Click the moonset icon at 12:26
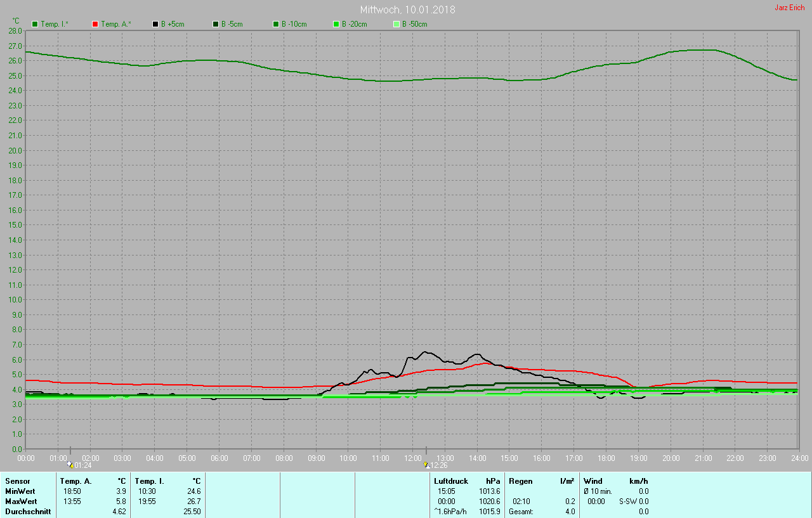 pyautogui.click(x=426, y=465)
